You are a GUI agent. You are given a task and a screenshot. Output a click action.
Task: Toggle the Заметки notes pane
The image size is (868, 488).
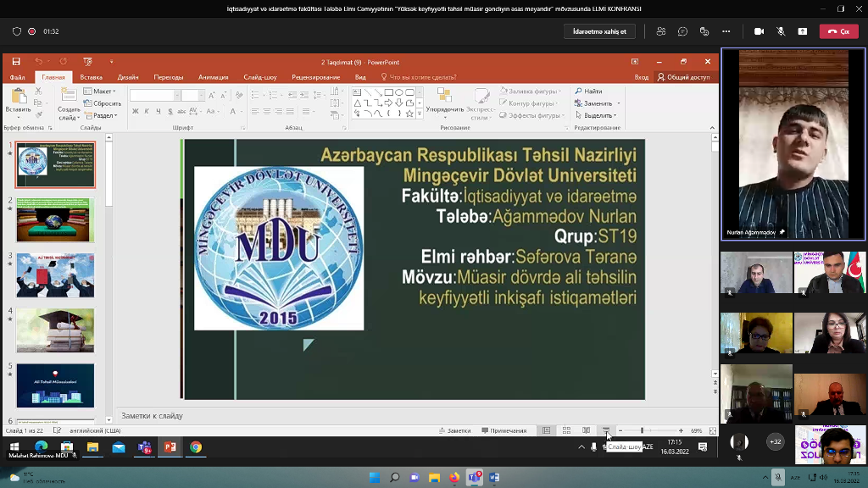coord(454,430)
